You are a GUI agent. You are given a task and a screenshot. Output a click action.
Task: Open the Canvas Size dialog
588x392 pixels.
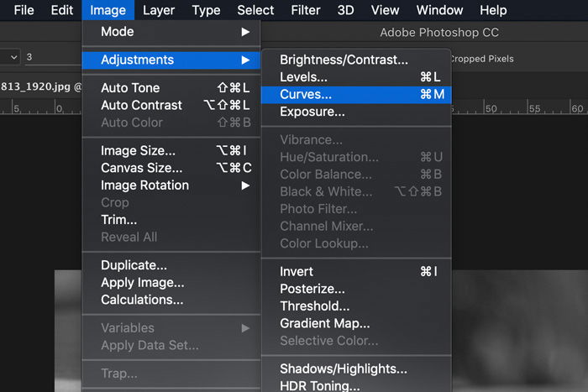pyautogui.click(x=171, y=168)
